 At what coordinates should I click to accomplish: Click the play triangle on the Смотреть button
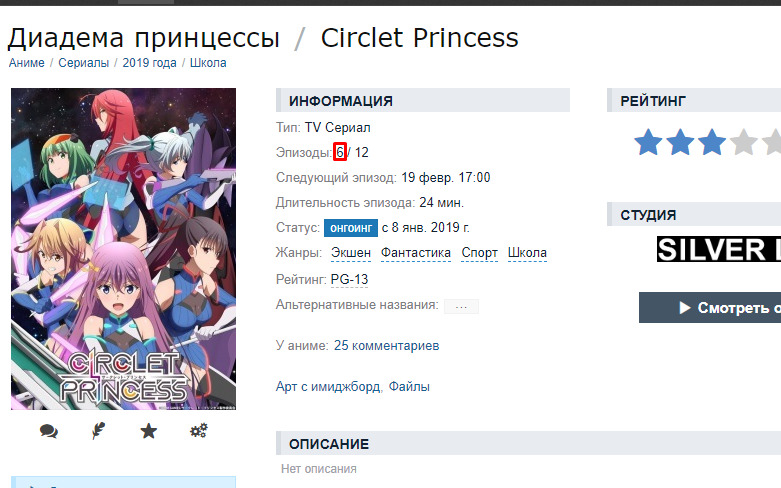[685, 308]
